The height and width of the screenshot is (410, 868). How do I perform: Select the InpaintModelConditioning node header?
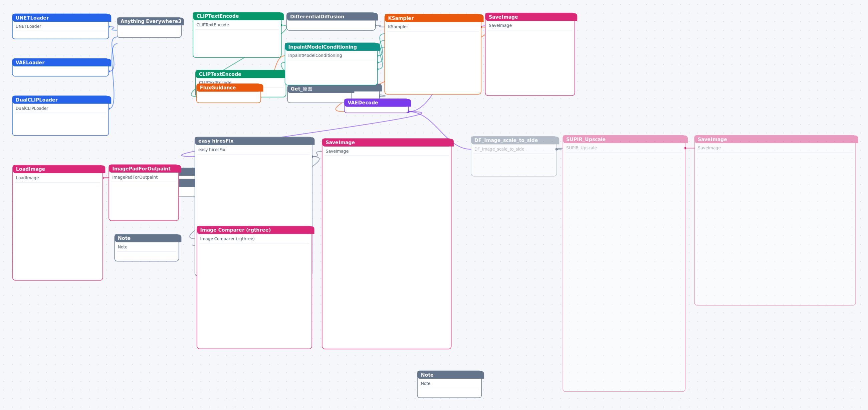(332, 47)
